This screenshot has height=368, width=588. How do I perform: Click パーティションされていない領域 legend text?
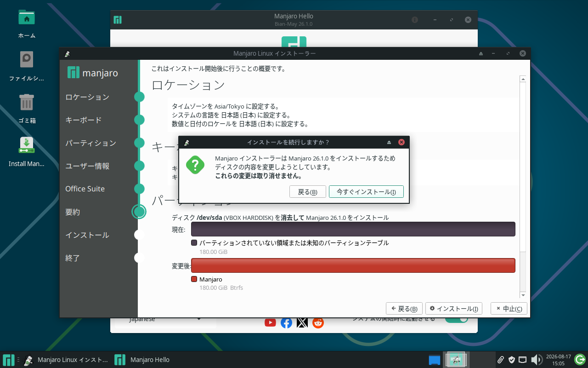point(294,243)
